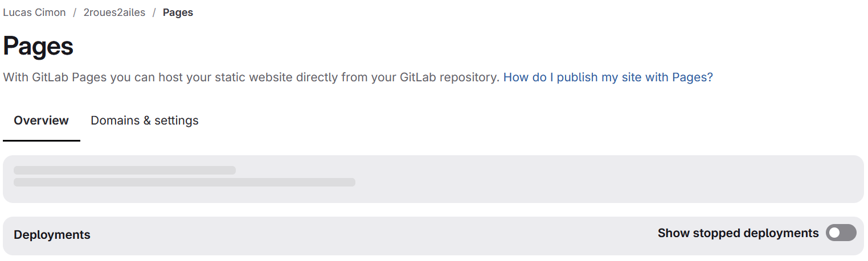
Task: Toggle the Show stopped deployments switch
Action: 841,233
